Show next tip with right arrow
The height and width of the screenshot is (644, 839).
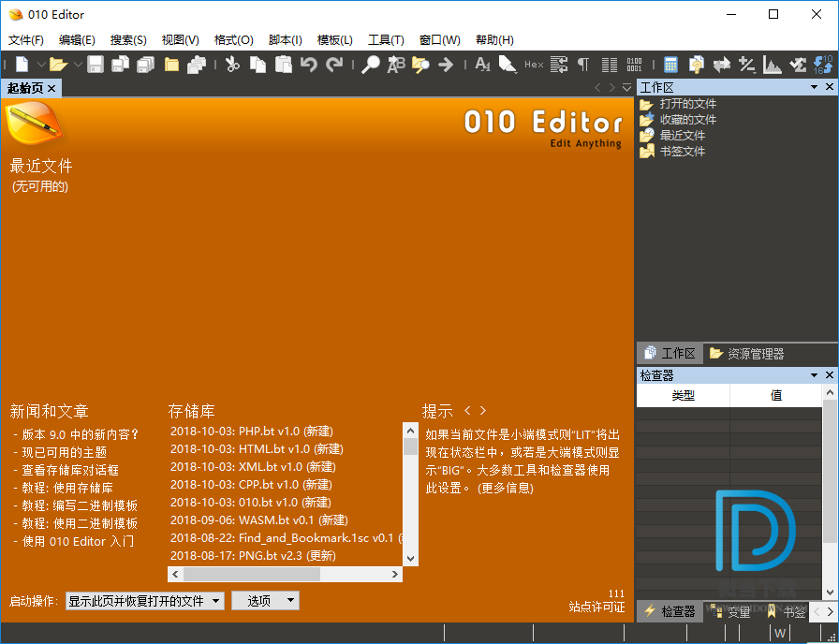(x=482, y=410)
